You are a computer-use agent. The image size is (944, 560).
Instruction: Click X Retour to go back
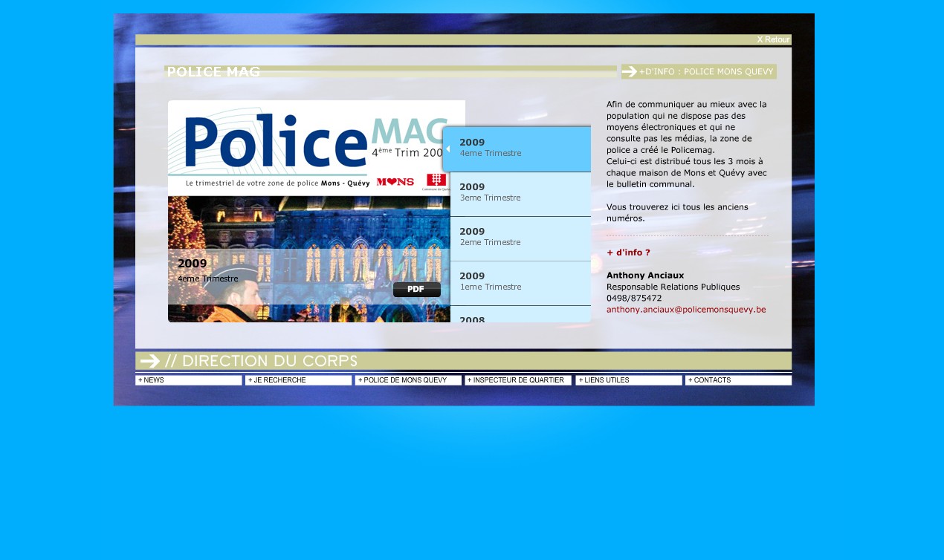pos(773,40)
